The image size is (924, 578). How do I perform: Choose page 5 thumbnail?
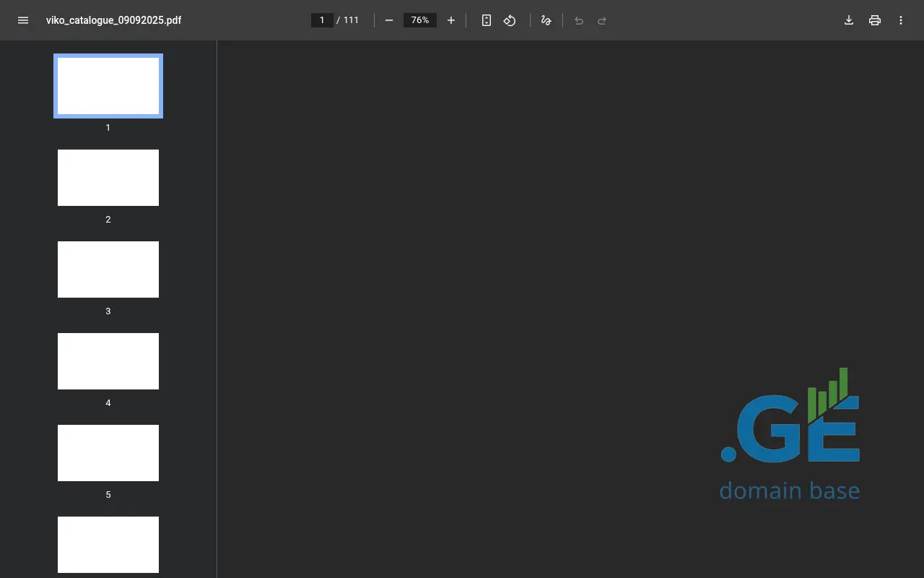pyautogui.click(x=108, y=453)
